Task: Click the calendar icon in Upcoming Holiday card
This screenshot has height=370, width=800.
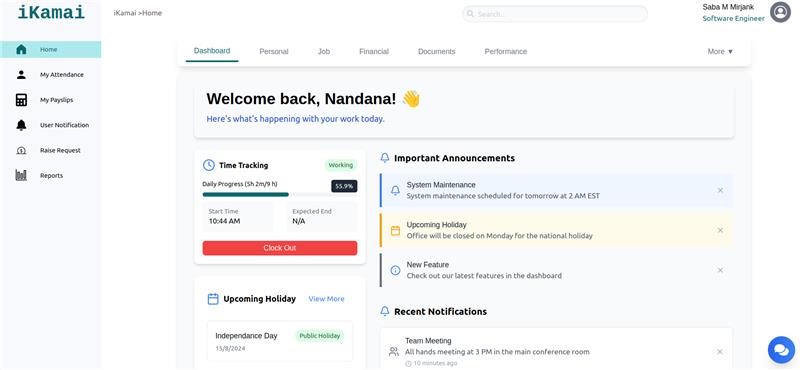Action: [x=213, y=299]
